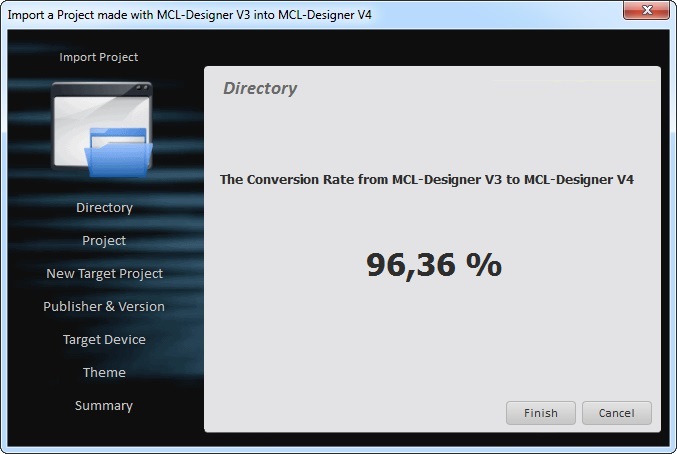Click the Conversion Rate description text
677x454 pixels.
point(427,180)
